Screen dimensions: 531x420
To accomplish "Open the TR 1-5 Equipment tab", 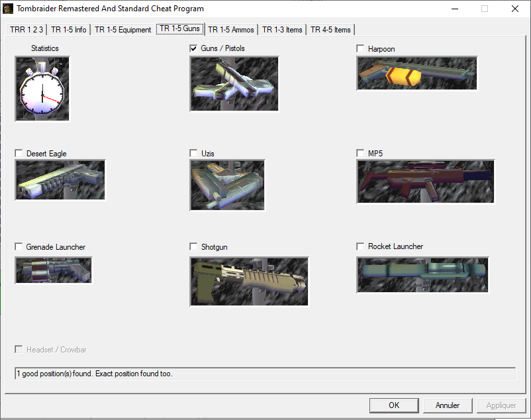I will point(123,30).
